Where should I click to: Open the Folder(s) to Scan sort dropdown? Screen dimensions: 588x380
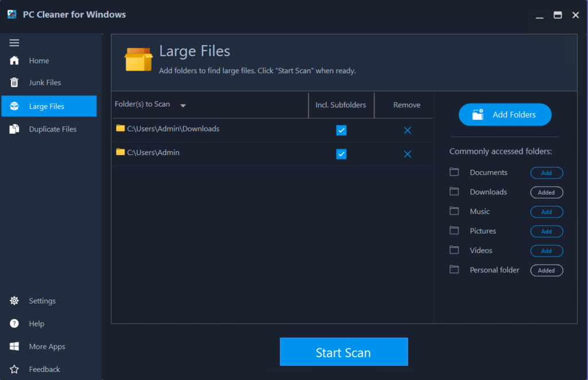183,106
